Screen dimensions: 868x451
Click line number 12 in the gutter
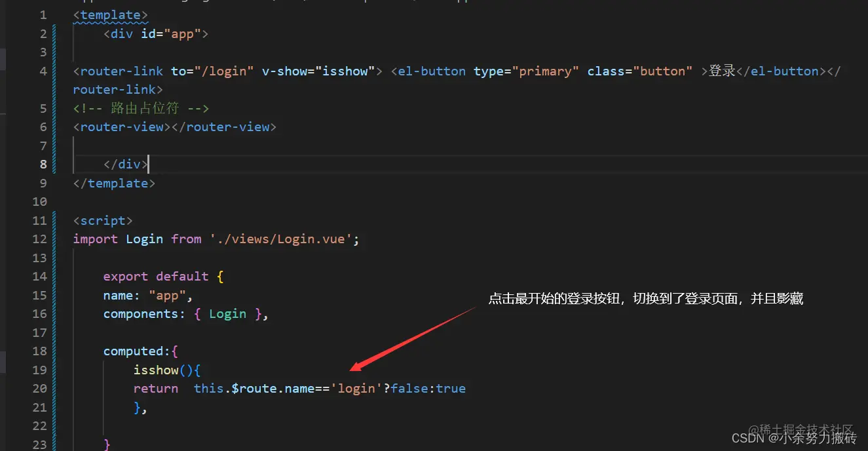[x=40, y=239]
